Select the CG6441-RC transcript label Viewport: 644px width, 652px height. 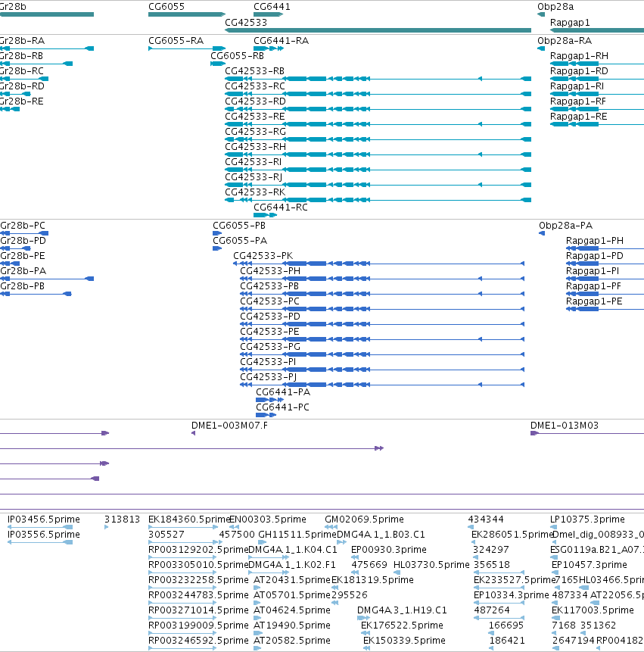[281, 207]
